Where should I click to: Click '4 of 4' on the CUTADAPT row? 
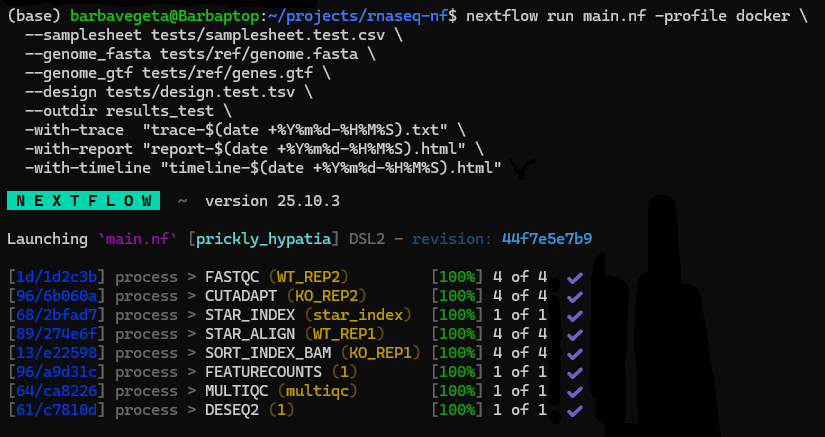(520, 296)
